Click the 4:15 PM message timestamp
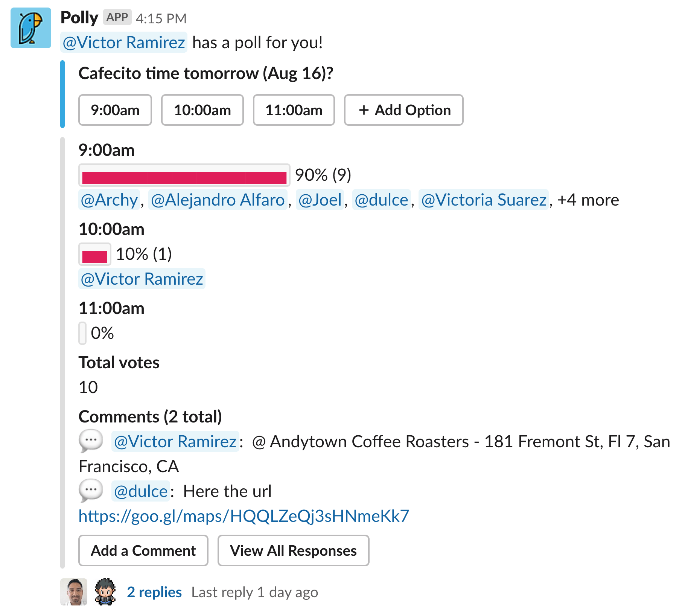 [x=161, y=18]
